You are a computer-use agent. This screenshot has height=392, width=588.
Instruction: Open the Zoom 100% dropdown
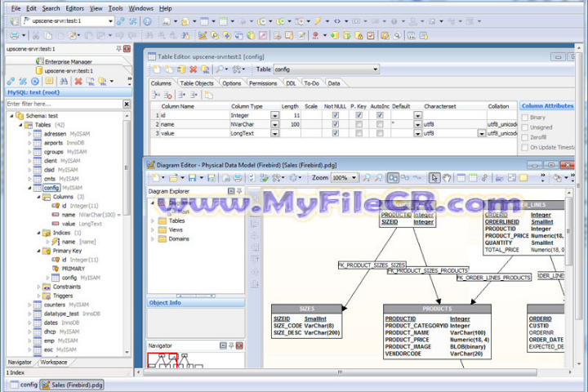(354, 178)
